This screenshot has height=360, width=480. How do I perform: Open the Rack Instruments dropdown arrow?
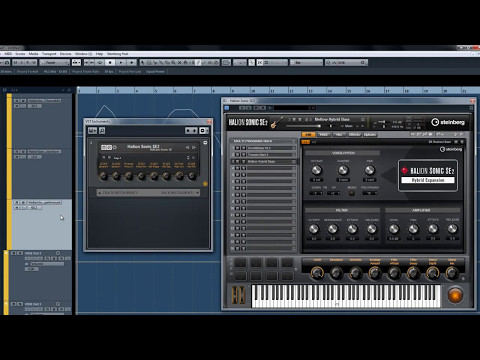coord(197,193)
